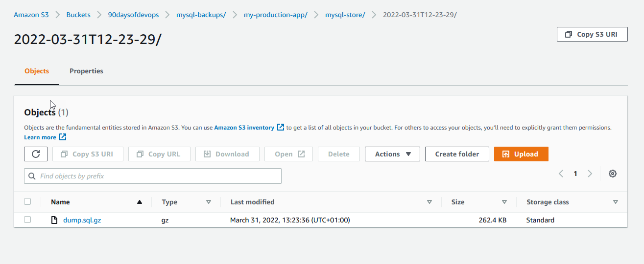
Task: Click the dump.sql.gz file icon
Action: 55,220
